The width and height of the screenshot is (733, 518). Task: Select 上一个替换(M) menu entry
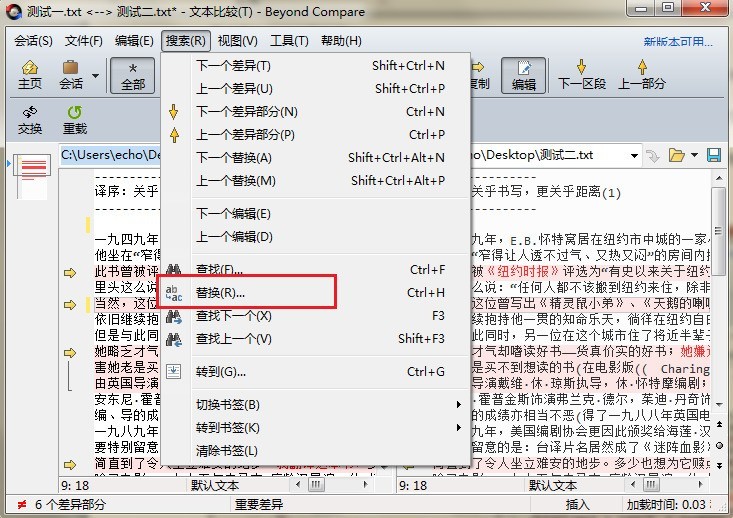pos(316,180)
